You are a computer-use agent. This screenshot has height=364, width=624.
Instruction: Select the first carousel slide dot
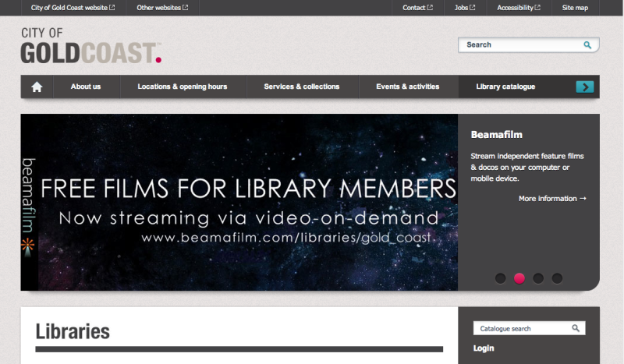pos(500,278)
